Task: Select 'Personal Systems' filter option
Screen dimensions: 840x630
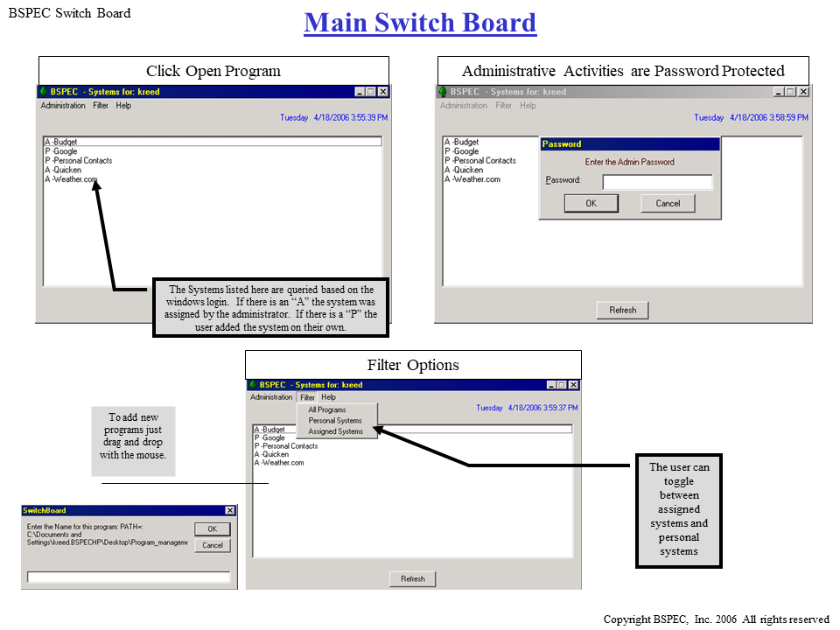Action: point(338,420)
